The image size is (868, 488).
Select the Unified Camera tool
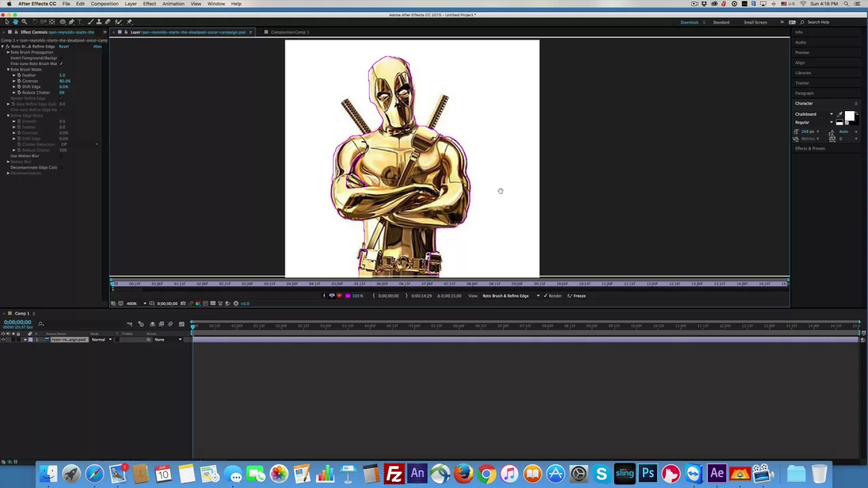coord(43,22)
